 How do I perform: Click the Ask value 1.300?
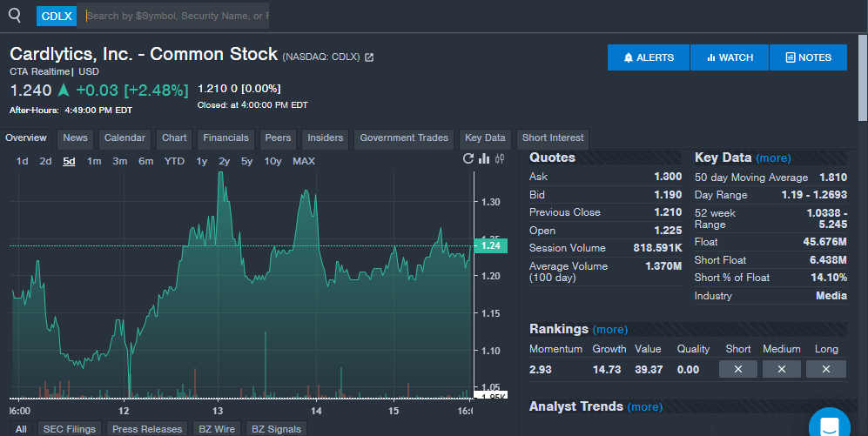668,177
